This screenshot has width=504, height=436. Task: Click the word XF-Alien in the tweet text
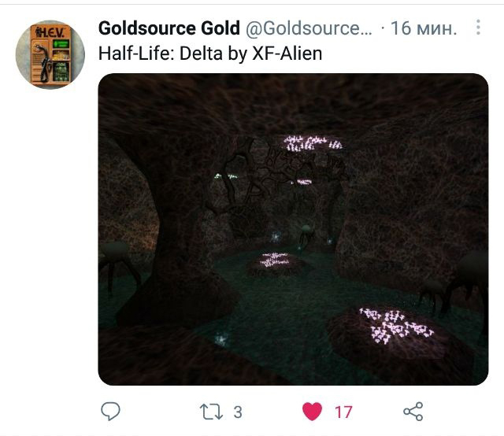tap(287, 54)
